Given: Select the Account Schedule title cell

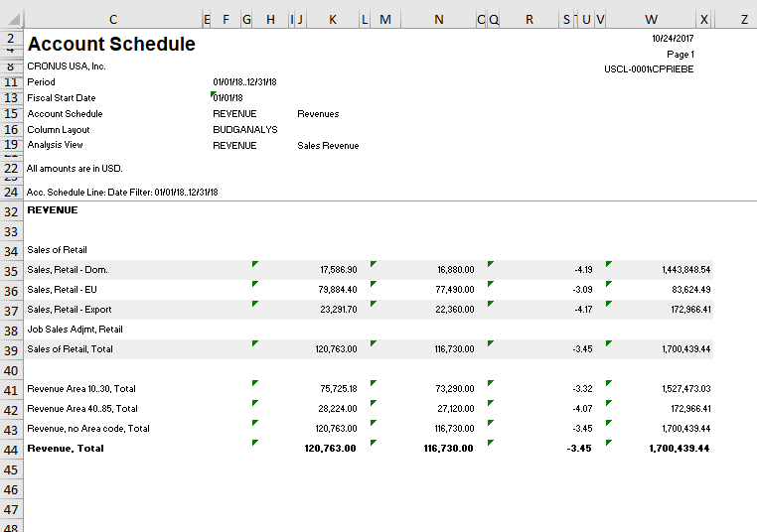Looking at the screenshot, I should (x=111, y=45).
